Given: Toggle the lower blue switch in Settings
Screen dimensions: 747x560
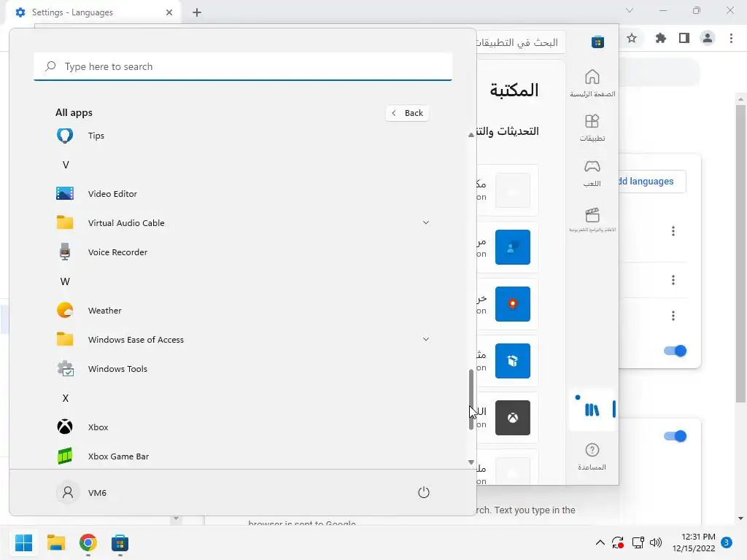Looking at the screenshot, I should pyautogui.click(x=675, y=436).
